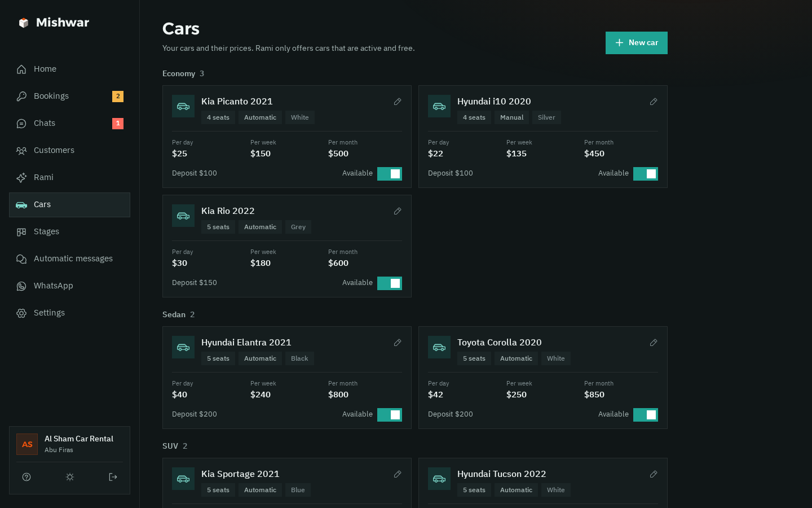Viewport: 812px width, 508px height.
Task: Add a New car
Action: pos(637,43)
